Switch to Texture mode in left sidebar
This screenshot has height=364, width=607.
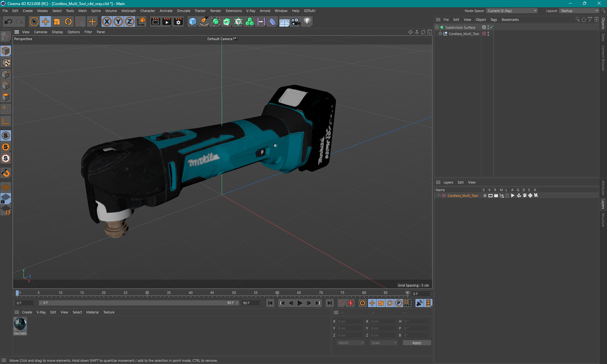[x=6, y=63]
